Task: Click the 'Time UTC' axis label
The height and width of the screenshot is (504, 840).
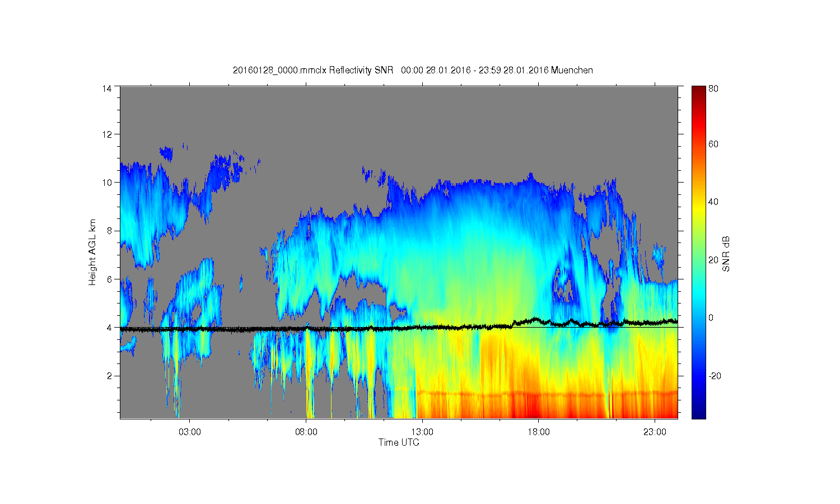Action: point(399,442)
